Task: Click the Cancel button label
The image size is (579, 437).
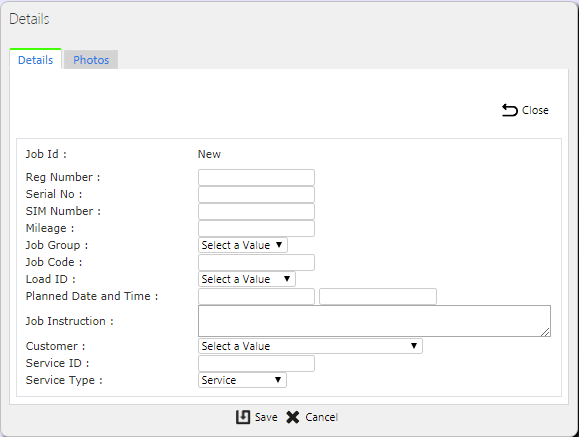Action: pos(321,417)
